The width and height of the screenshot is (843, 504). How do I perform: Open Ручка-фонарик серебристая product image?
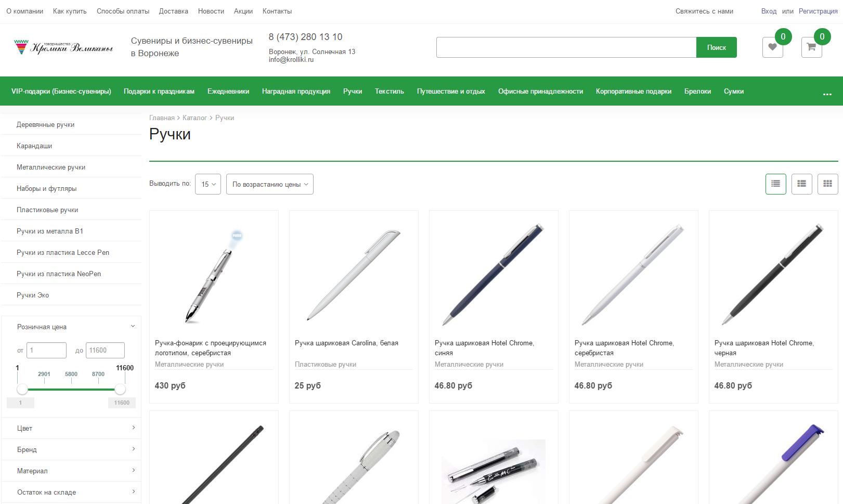pyautogui.click(x=214, y=276)
